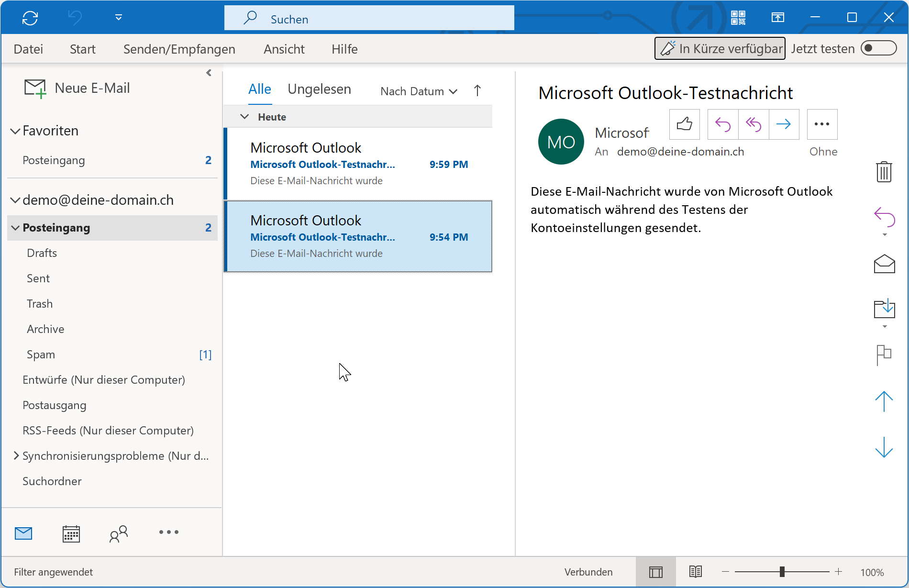Open the People contacts icon
Screen dimensions: 909x588
pos(119,533)
